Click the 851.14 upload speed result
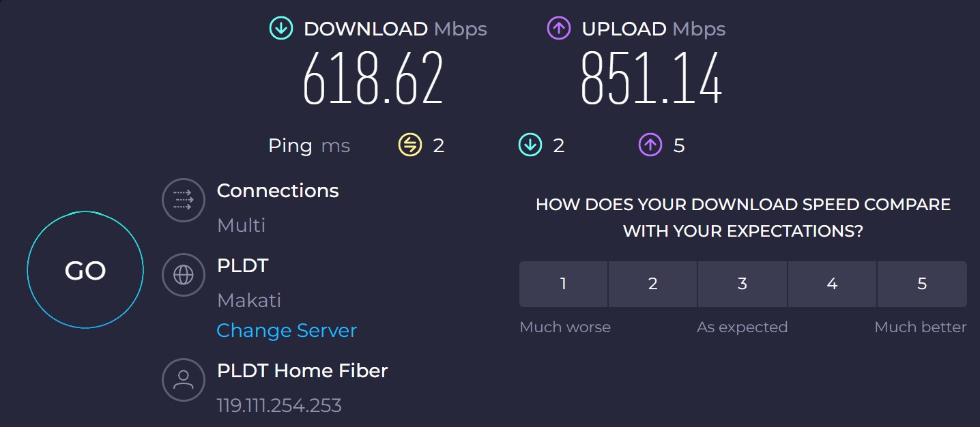This screenshot has height=427, width=980. click(x=651, y=78)
